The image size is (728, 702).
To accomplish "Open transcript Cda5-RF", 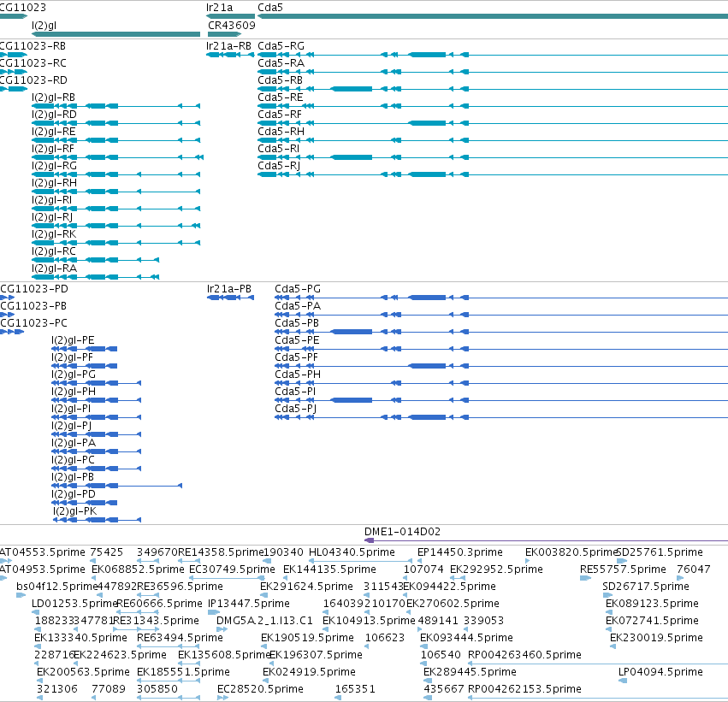I will click(x=280, y=115).
